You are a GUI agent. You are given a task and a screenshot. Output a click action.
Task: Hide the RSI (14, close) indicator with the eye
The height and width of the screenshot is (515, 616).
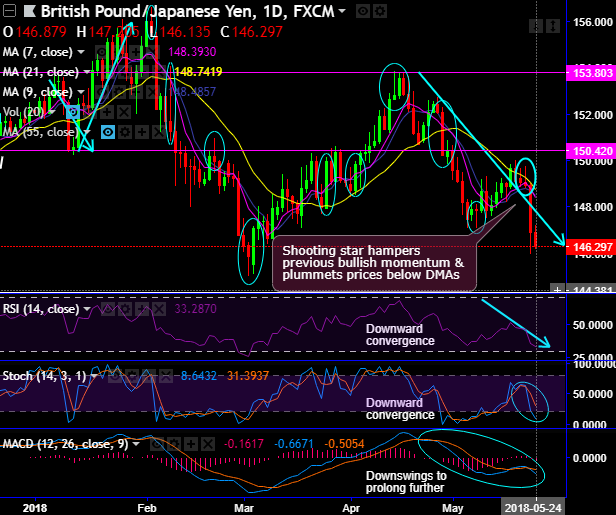[x=108, y=309]
